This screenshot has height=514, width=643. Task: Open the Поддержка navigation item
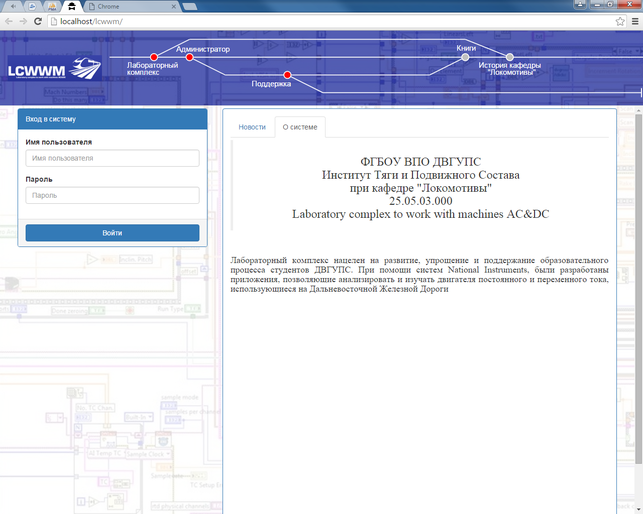(x=271, y=84)
